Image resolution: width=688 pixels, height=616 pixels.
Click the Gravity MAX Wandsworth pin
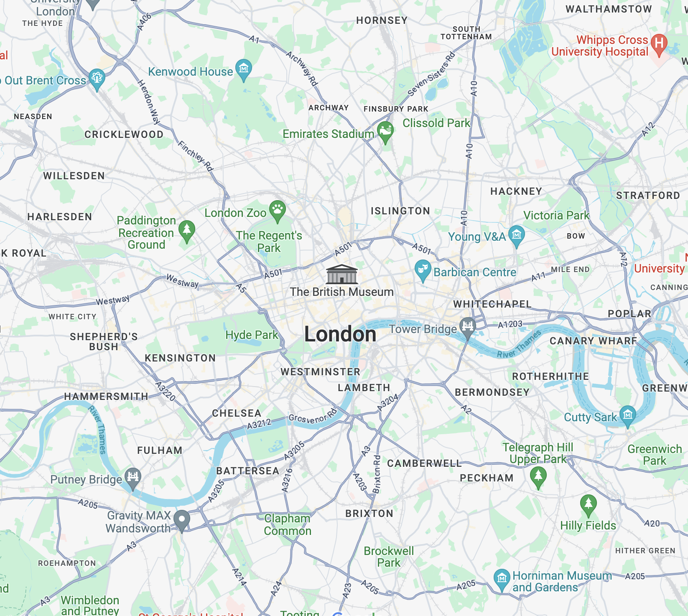point(182,521)
